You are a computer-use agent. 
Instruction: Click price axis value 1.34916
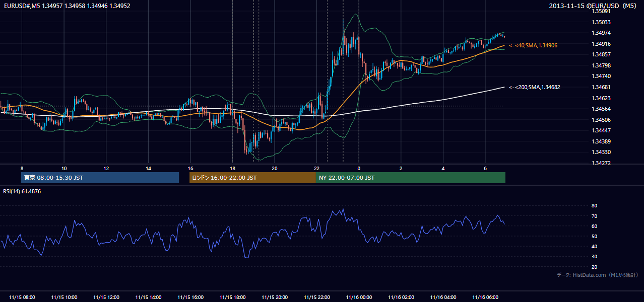pyautogui.click(x=601, y=44)
